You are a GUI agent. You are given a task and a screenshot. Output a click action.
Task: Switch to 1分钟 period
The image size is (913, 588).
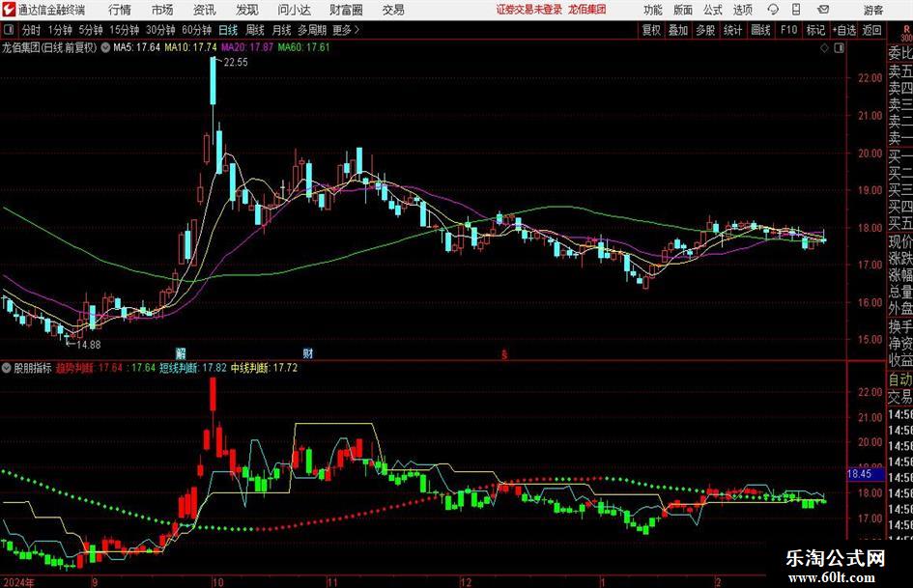(60, 30)
